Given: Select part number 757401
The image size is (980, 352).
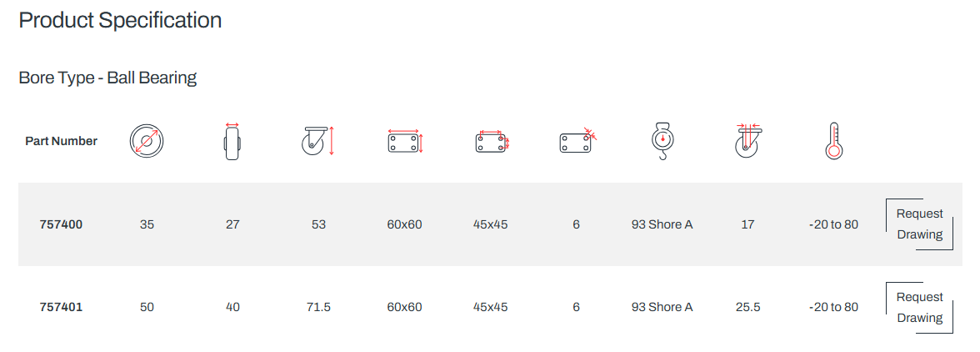Looking at the screenshot, I should pyautogui.click(x=61, y=307).
